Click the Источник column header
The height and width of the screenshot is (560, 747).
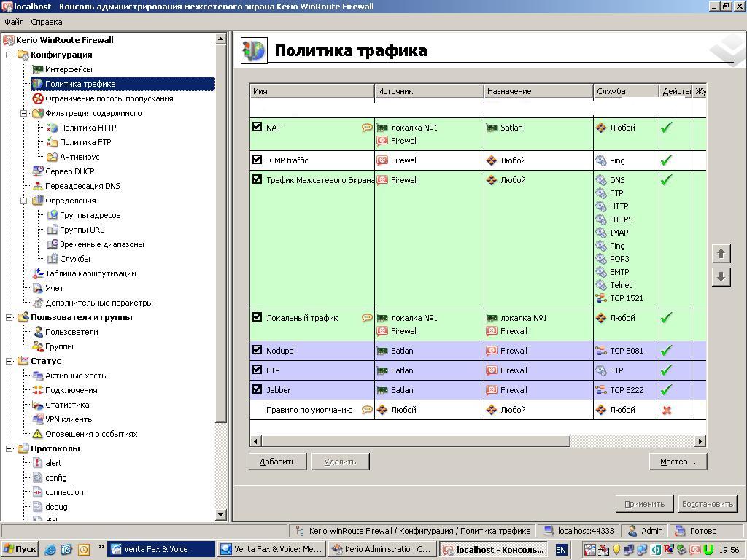point(429,91)
